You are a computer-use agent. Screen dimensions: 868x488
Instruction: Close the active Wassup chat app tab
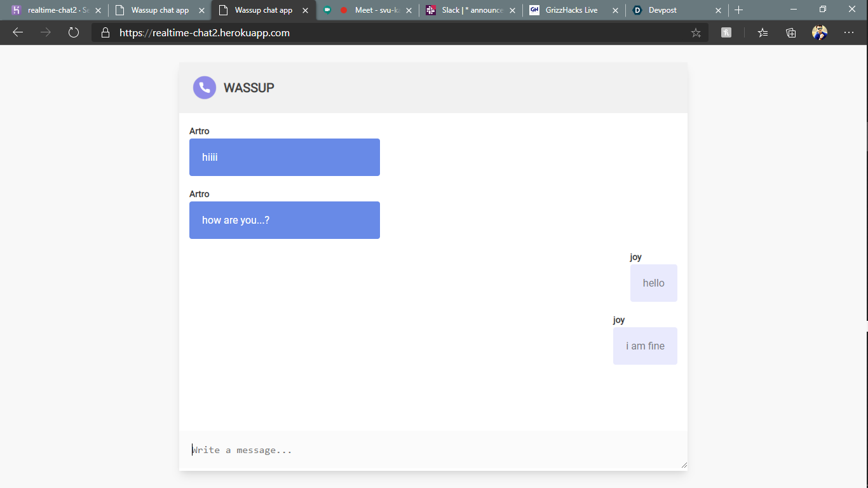pos(305,10)
